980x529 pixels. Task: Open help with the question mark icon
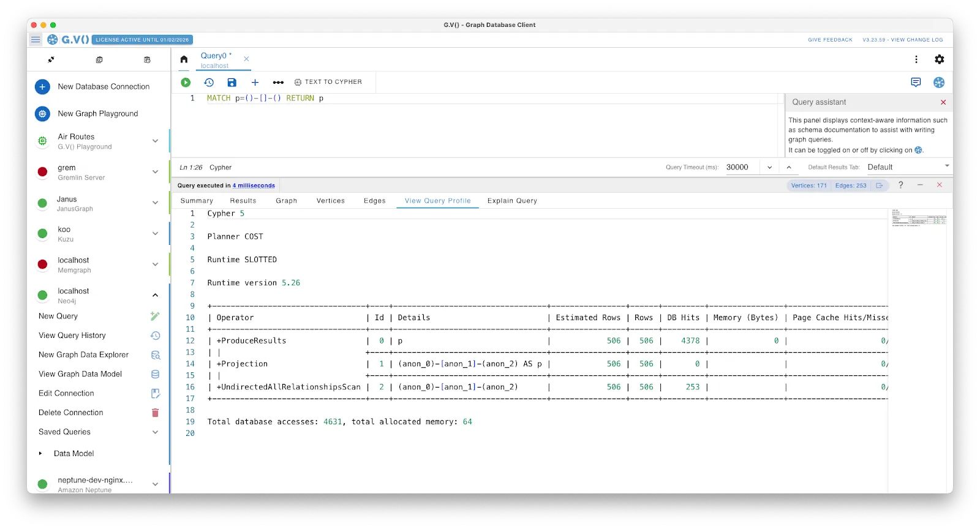900,185
